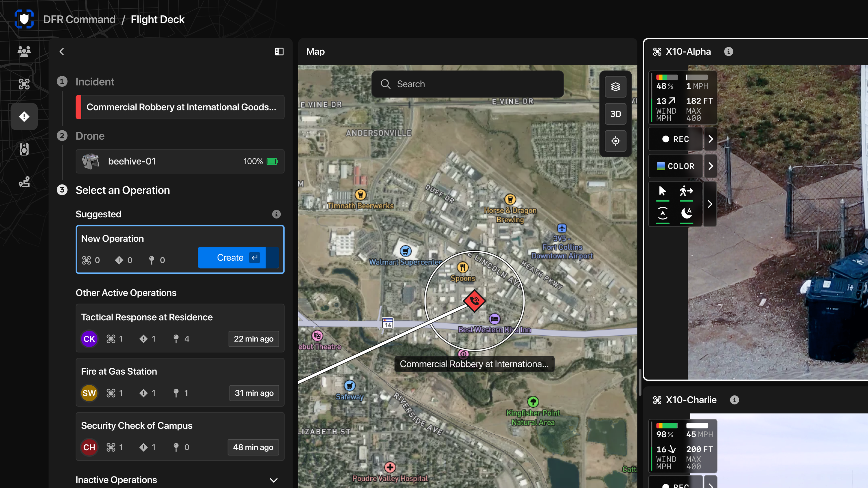868x488 pixels.
Task: Expand Inactive Operations section
Action: click(x=274, y=480)
